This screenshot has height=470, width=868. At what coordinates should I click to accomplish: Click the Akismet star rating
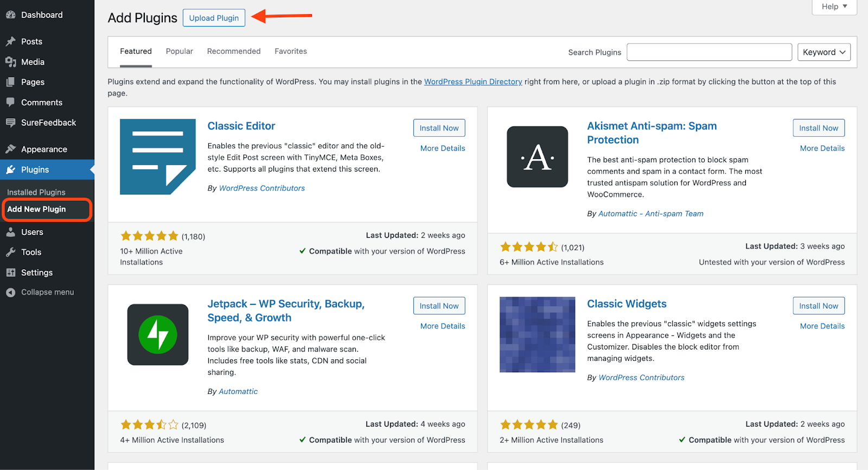click(x=529, y=247)
